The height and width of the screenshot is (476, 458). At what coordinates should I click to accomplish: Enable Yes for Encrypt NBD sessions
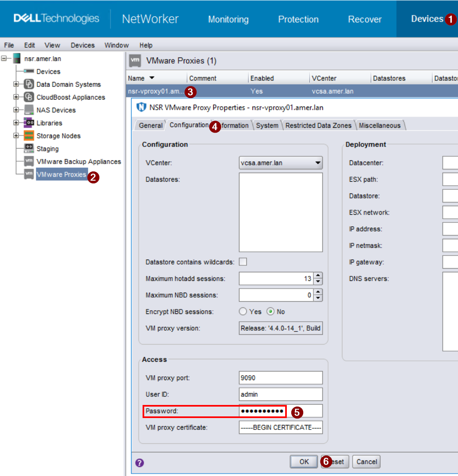(x=243, y=311)
